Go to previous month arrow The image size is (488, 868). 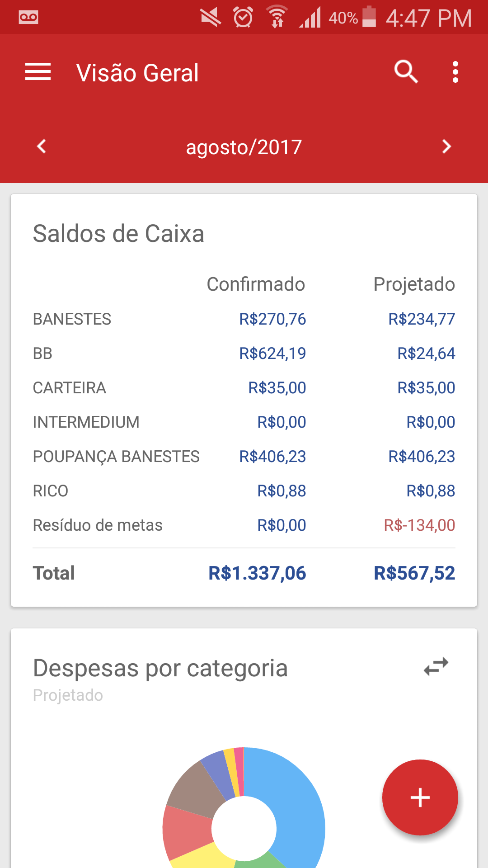coord(42,146)
